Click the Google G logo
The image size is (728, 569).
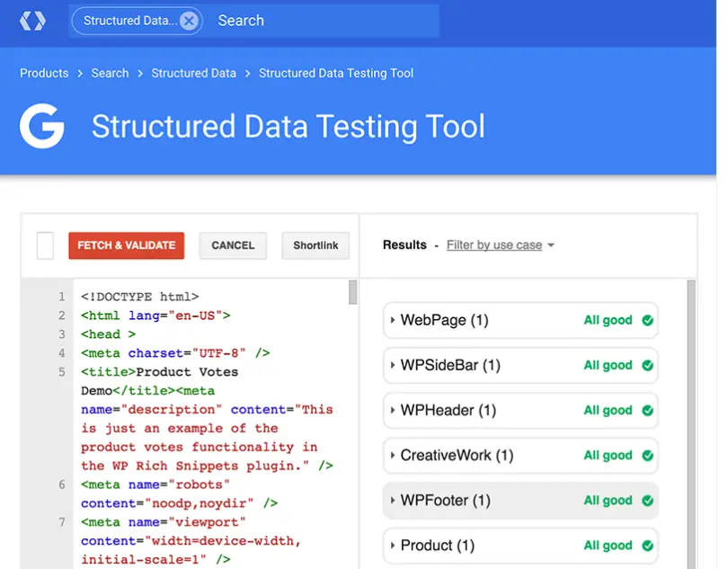[x=41, y=127]
